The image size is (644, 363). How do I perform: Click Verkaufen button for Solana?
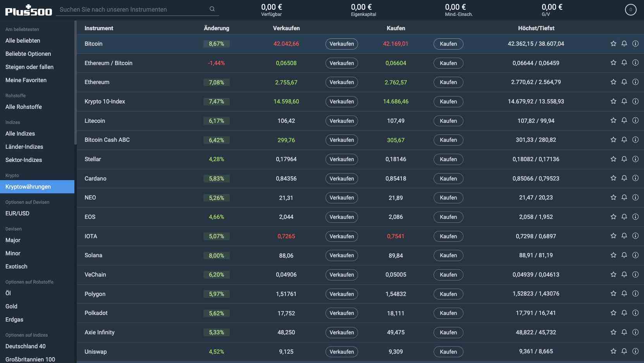click(342, 255)
